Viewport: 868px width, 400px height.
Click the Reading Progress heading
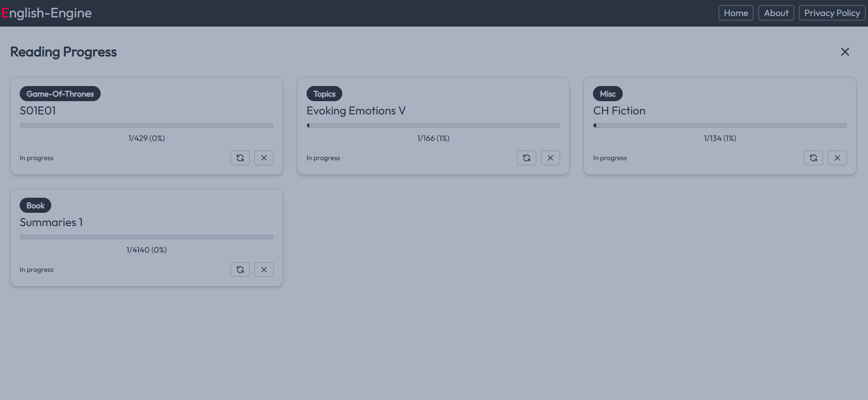(64, 52)
